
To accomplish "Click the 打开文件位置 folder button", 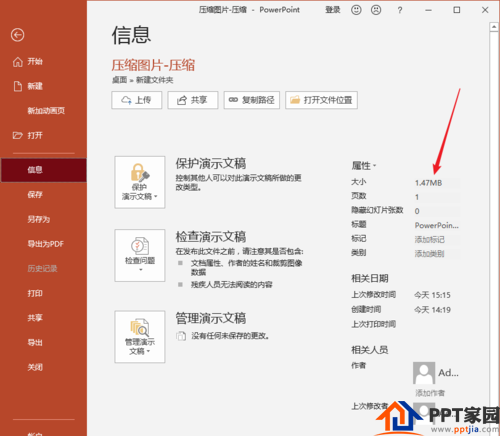I will pyautogui.click(x=321, y=100).
